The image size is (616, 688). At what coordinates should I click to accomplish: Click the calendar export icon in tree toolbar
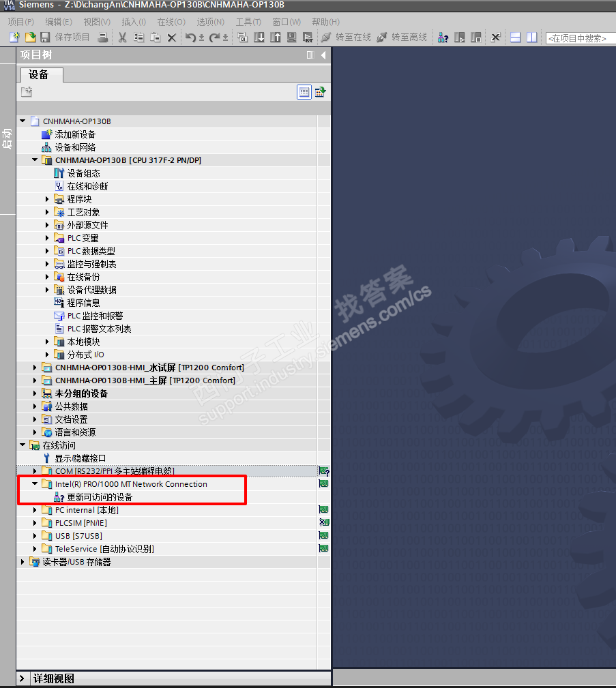pyautogui.click(x=320, y=92)
